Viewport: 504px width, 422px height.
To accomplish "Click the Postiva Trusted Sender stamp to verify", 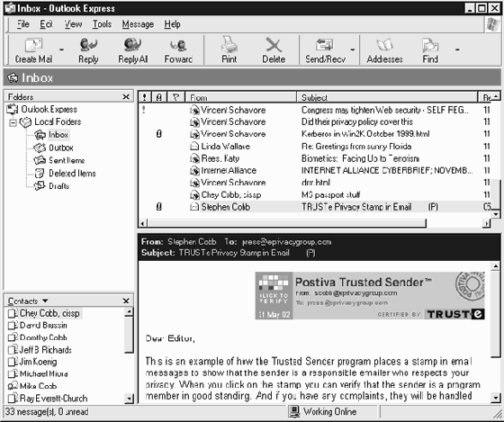I will 370,296.
